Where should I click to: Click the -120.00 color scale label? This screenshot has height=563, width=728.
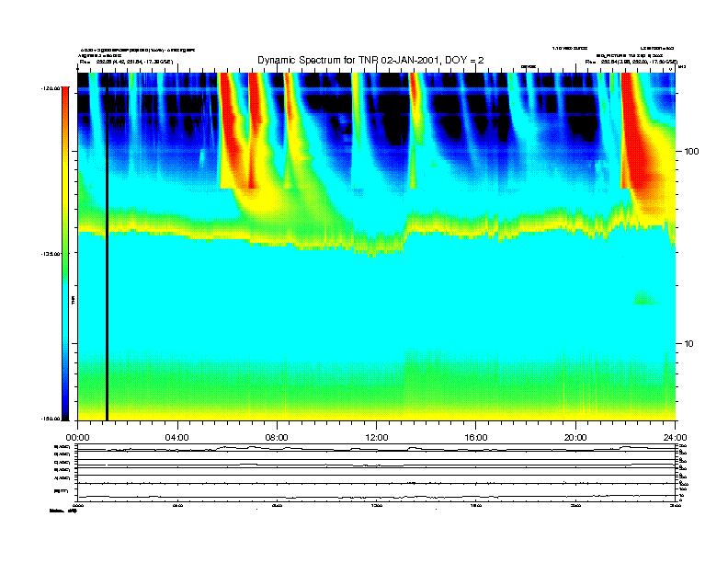pyautogui.click(x=51, y=87)
